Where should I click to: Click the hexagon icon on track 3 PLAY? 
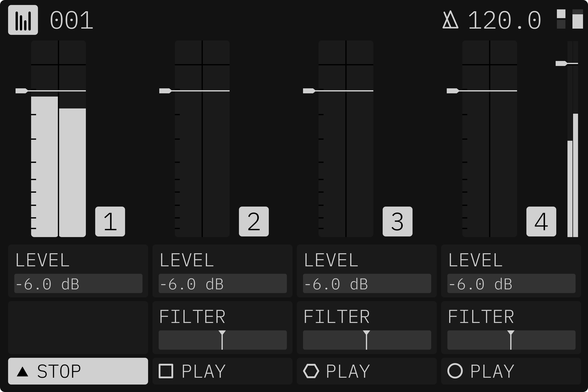pyautogui.click(x=311, y=371)
